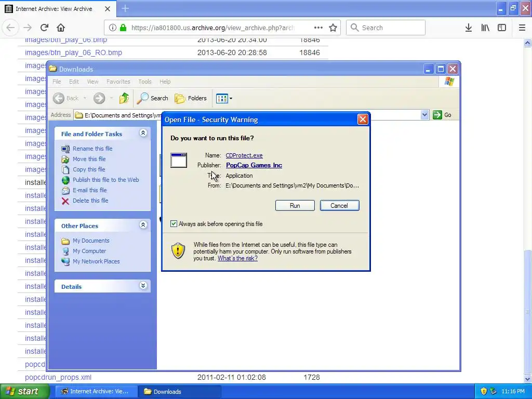Viewport: 532px width, 399px height.
Task: Collapse the File and Folder Tasks panel
Action: coord(143,133)
